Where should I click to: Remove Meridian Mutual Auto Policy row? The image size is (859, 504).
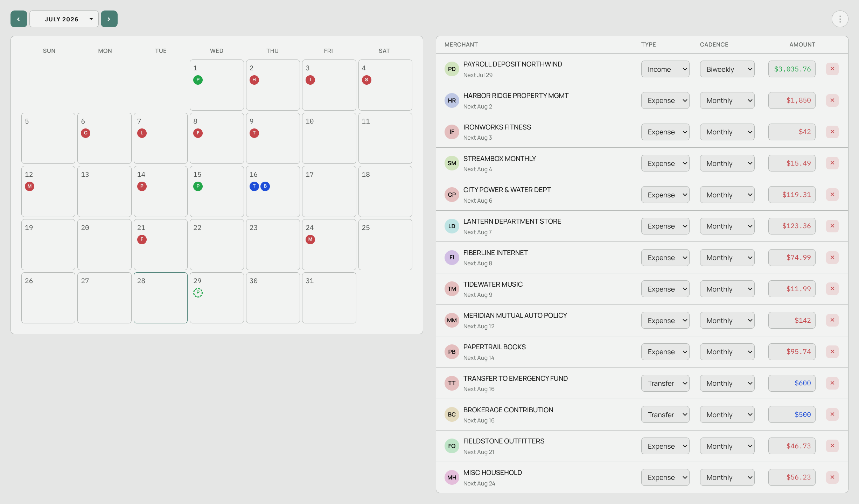pyautogui.click(x=832, y=320)
